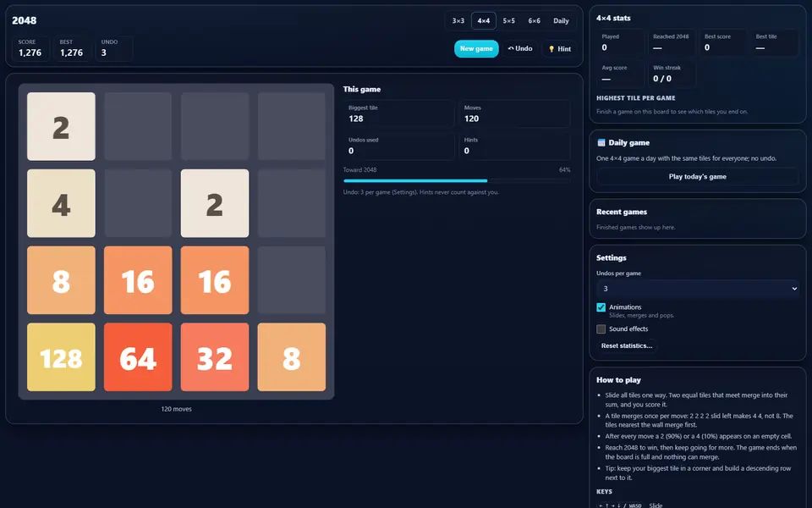Click the How to play heading
Viewport: 812px width, 508px height.
point(618,380)
